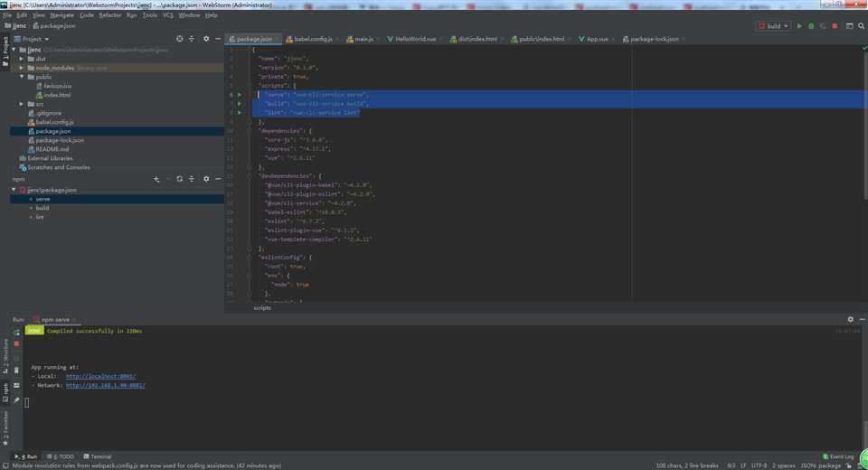868x470 pixels.
Task: Stop the running process in the top toolbar
Action: (x=835, y=26)
